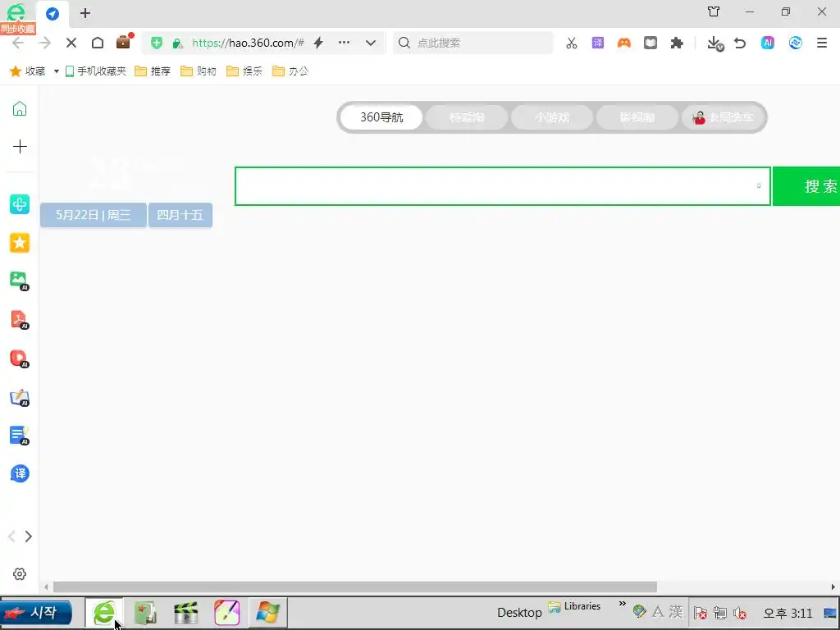Open the 购物 bookmark folder
This screenshot has width=840, height=630.
199,71
